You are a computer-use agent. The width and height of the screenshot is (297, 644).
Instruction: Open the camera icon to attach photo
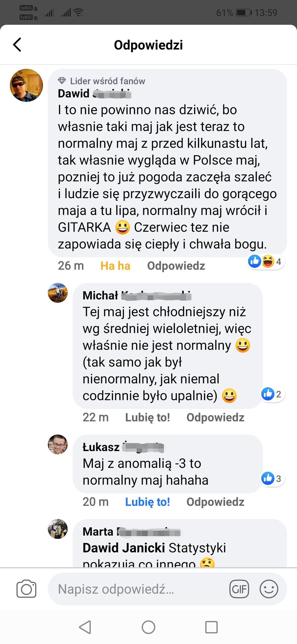coord(26,589)
